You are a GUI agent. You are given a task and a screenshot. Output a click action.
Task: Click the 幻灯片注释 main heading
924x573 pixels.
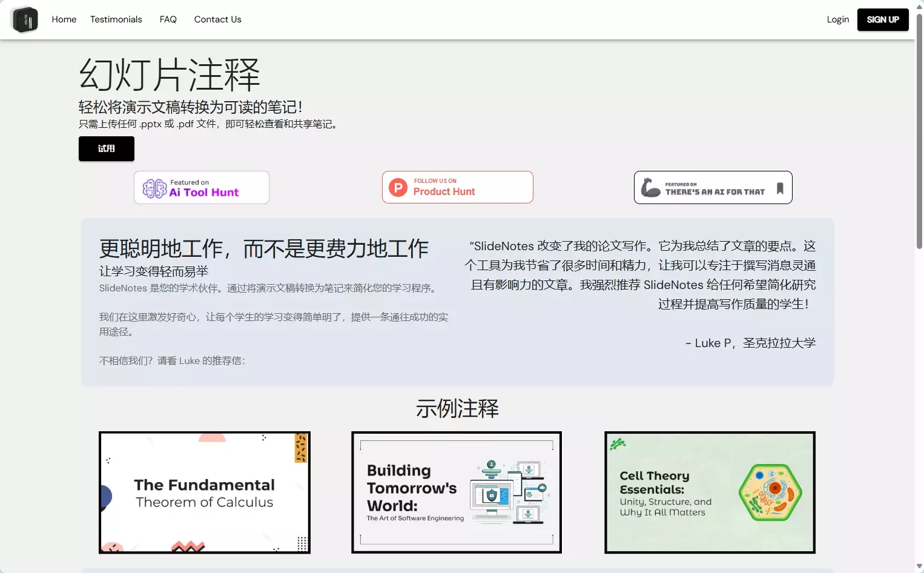pos(170,75)
